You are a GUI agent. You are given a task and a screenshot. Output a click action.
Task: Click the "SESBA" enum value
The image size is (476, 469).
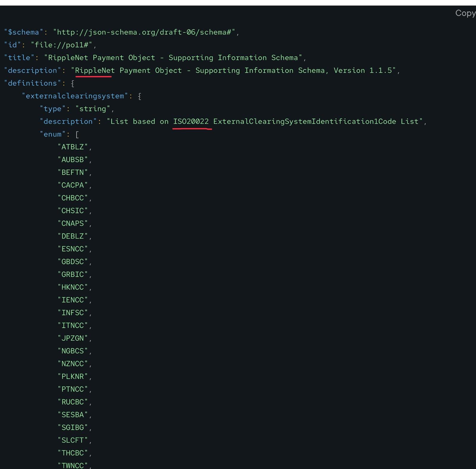73,415
